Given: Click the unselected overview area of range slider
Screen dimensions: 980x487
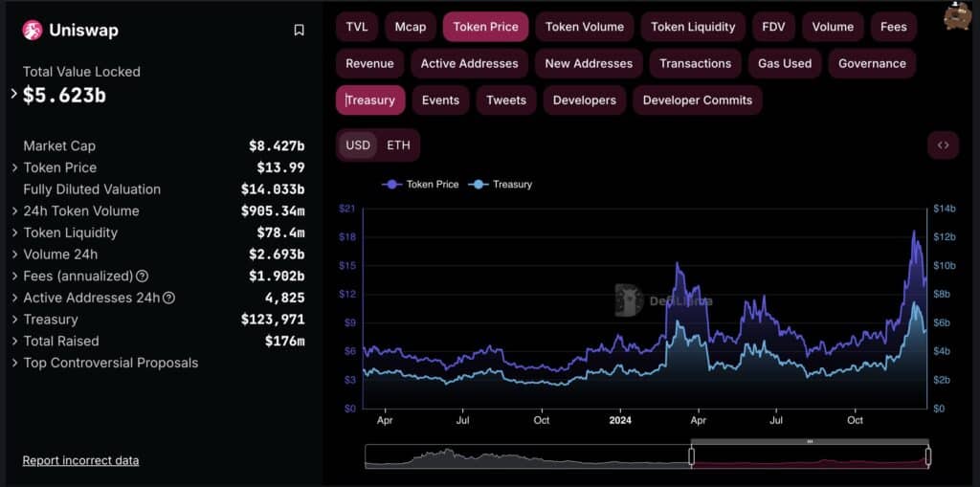Looking at the screenshot, I should [527, 456].
